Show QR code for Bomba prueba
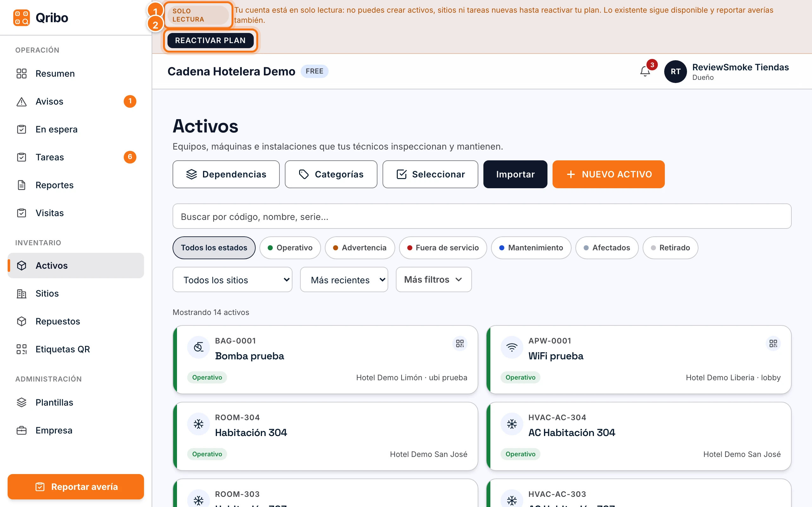 pyautogui.click(x=460, y=343)
